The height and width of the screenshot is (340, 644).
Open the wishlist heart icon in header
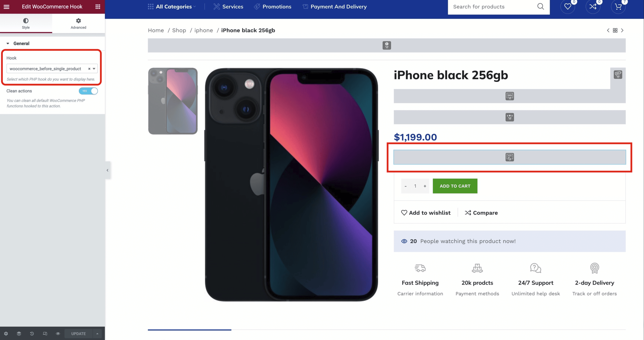tap(568, 7)
